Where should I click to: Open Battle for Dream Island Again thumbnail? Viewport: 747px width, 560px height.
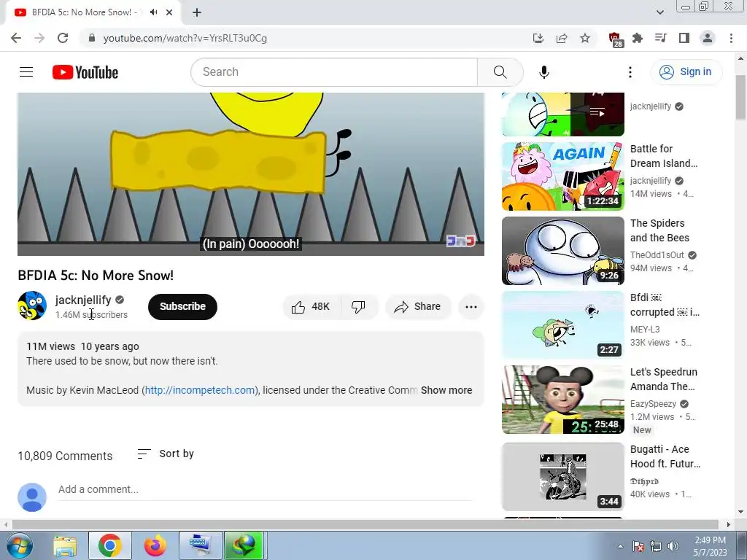point(562,176)
